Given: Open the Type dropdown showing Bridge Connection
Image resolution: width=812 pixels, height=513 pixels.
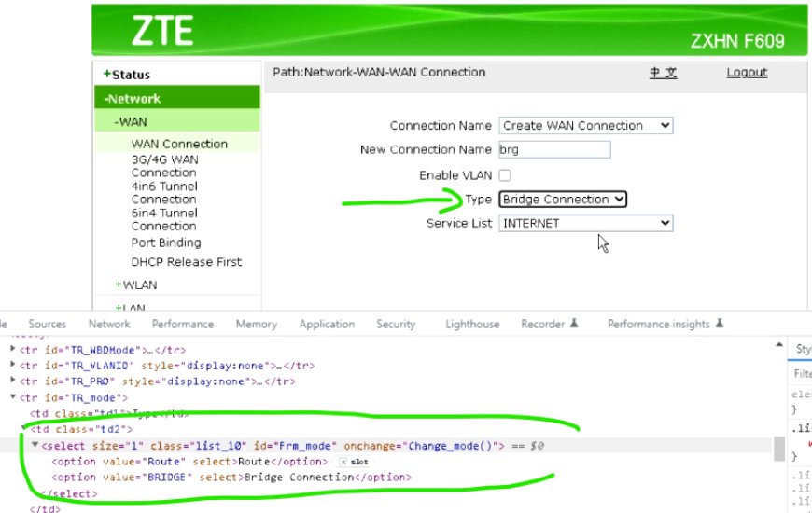Looking at the screenshot, I should (563, 200).
